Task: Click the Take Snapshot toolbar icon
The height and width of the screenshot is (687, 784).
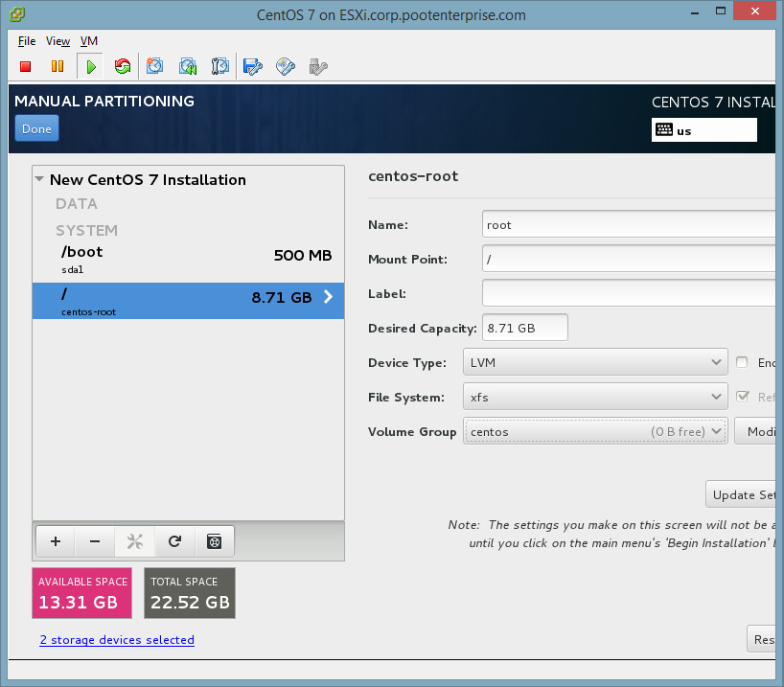Action: [x=155, y=66]
